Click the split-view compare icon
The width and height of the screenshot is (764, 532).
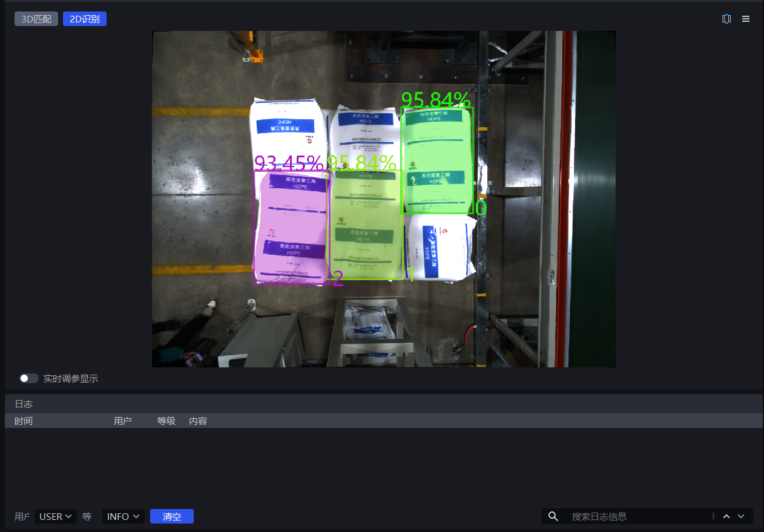(726, 19)
